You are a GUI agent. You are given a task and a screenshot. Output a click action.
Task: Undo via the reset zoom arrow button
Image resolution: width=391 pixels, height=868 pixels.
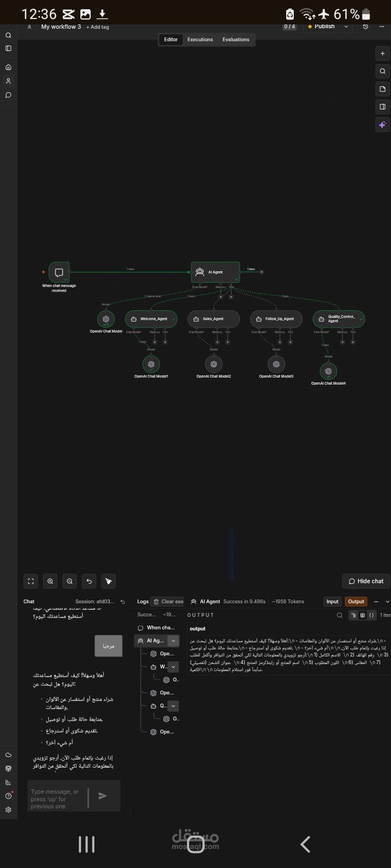coord(89,581)
